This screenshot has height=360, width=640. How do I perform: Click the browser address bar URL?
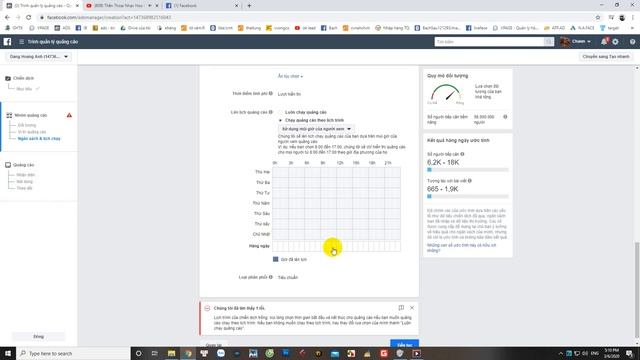pyautogui.click(x=109, y=17)
